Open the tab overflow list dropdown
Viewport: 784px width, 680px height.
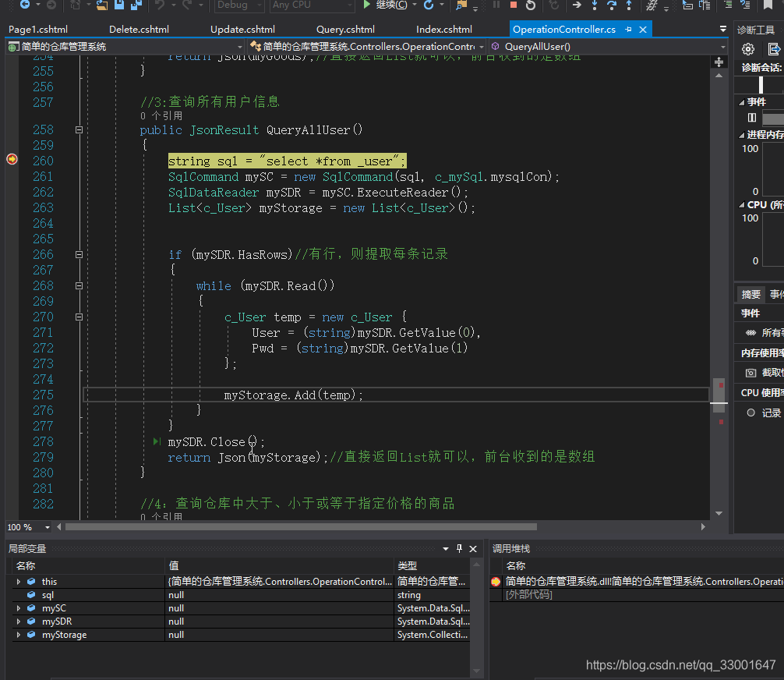[x=723, y=29]
